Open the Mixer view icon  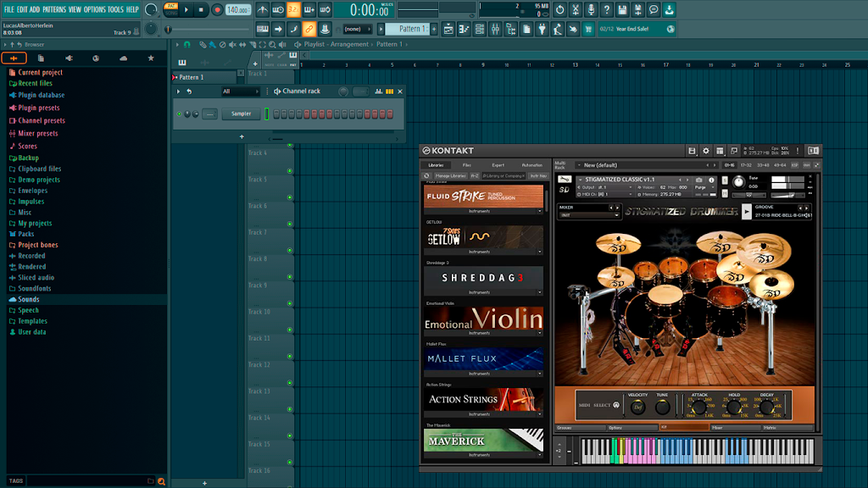tap(495, 29)
